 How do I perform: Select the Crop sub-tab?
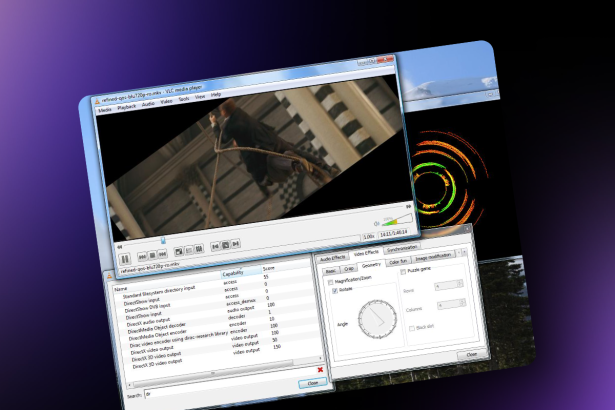tap(349, 268)
